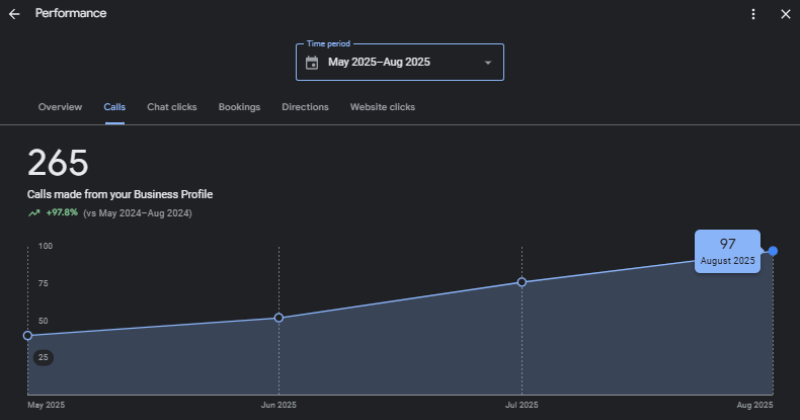
Task: Go to the Bookings tab
Action: point(239,107)
